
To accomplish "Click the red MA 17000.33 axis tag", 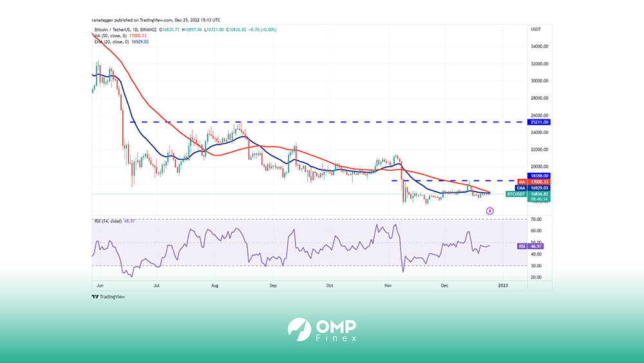I will 533,182.
